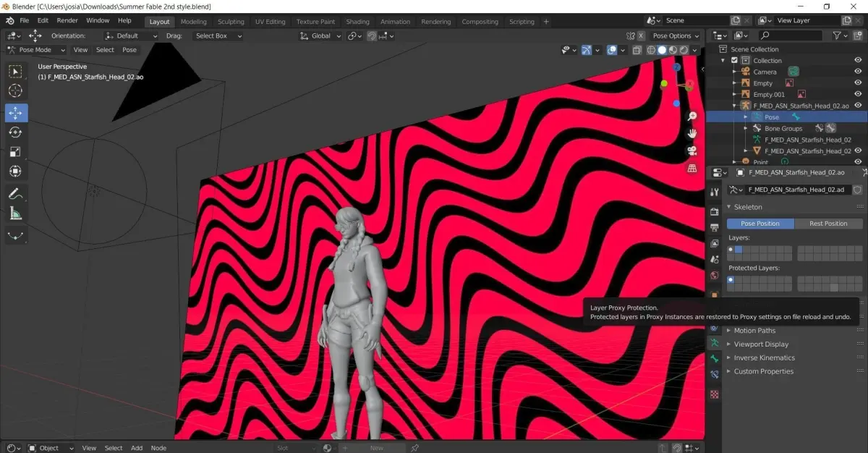This screenshot has height=453, width=868.
Task: Select the Select Box tool icon
Action: 16,72
